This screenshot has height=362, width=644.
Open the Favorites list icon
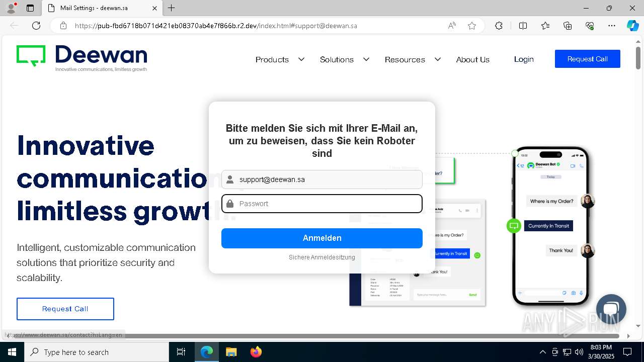[x=545, y=26]
